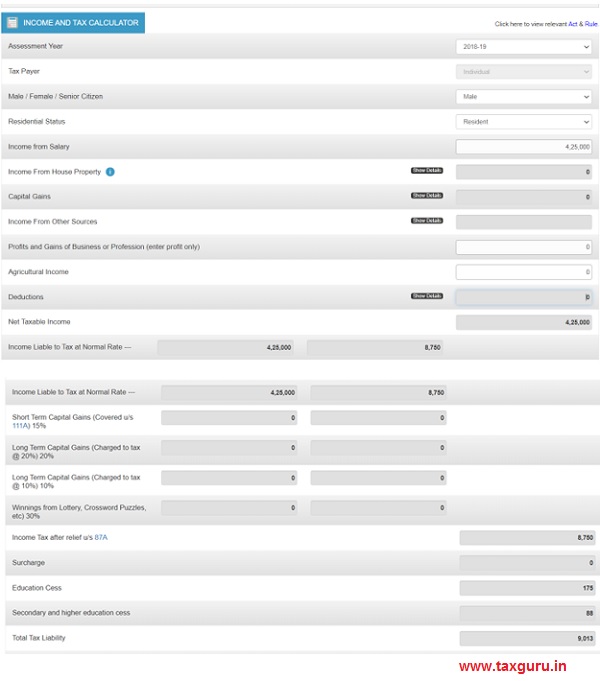
Task: Click the Income from Salary input field
Action: pyautogui.click(x=523, y=147)
